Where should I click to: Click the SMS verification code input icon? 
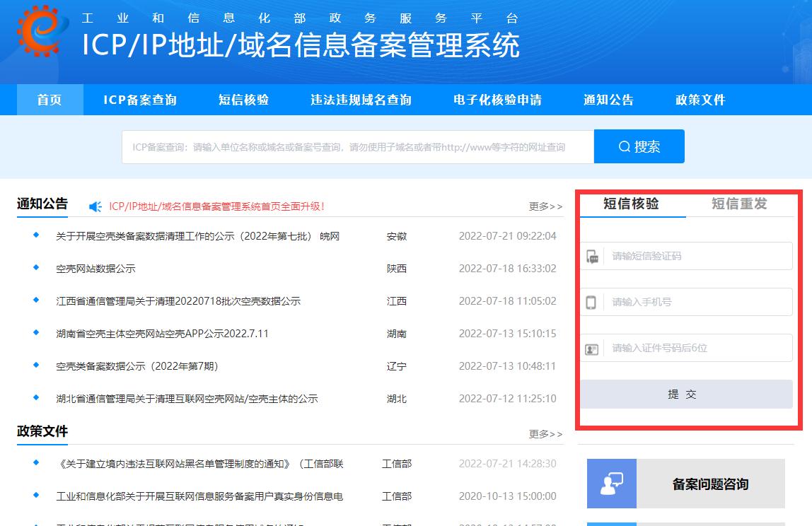591,256
